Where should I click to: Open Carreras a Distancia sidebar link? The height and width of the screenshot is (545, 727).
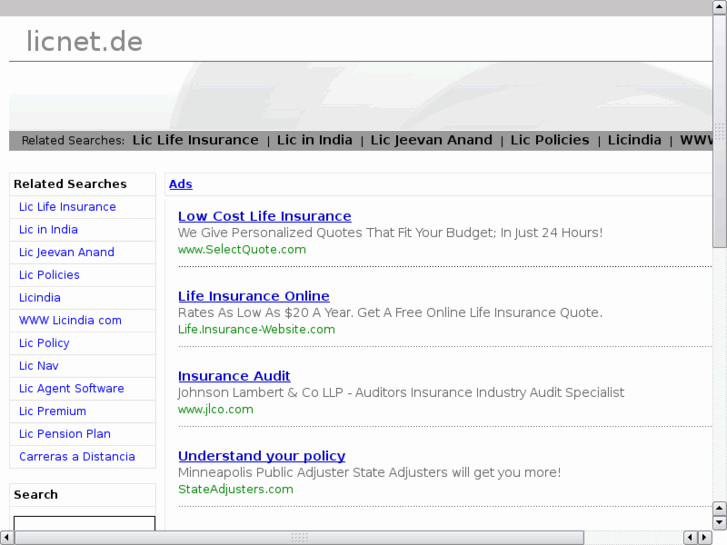pyautogui.click(x=77, y=457)
